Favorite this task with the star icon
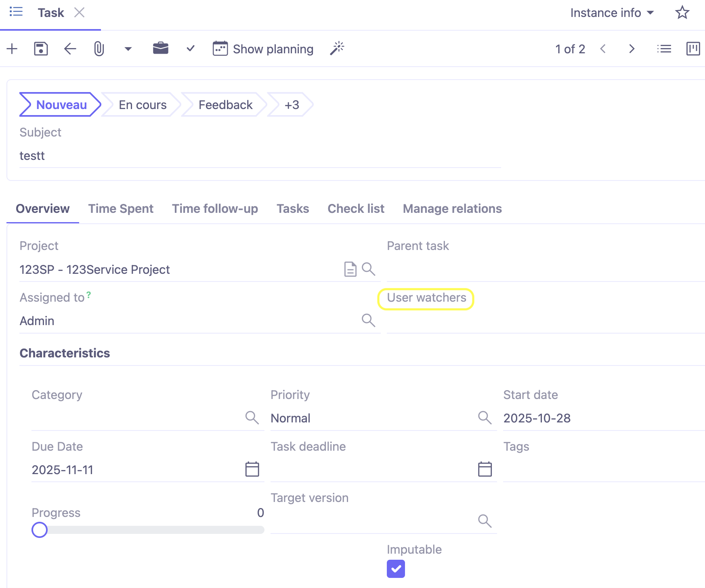Viewport: 705px width, 588px height. pos(682,13)
